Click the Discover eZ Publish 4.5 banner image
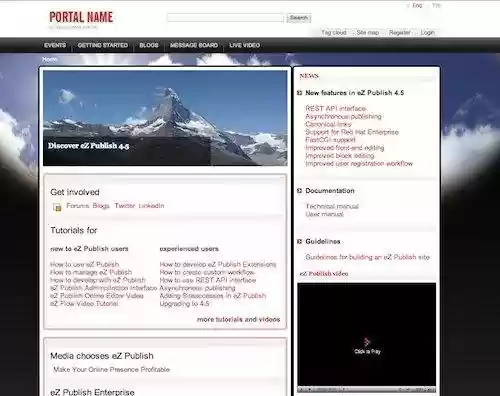The height and width of the screenshot is (396, 500). (x=165, y=118)
